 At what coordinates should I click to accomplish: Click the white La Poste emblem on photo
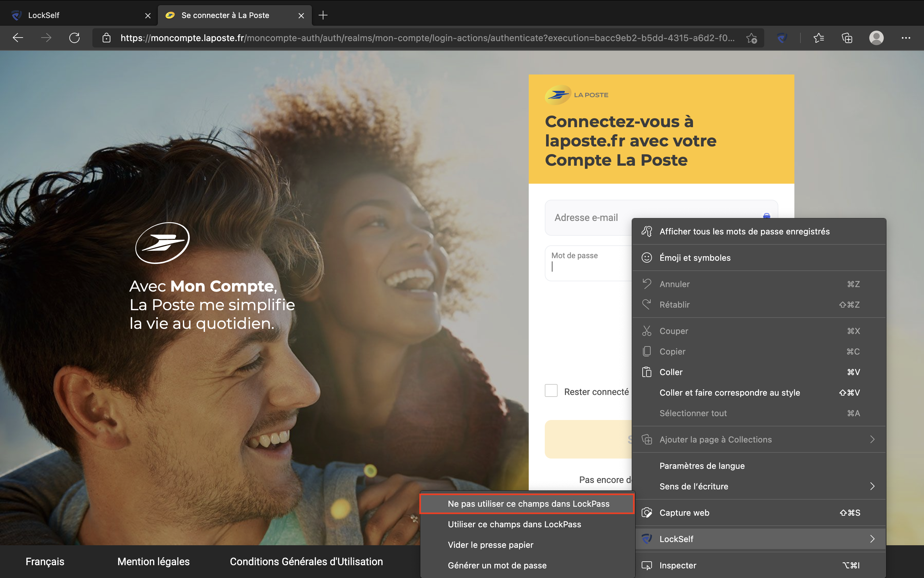(x=163, y=243)
